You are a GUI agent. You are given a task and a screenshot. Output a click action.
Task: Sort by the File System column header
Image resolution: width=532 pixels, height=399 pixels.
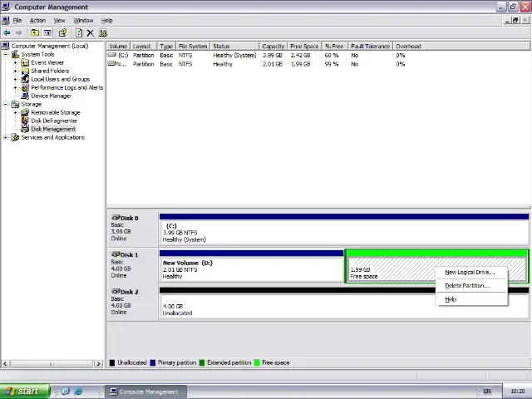pyautogui.click(x=193, y=47)
